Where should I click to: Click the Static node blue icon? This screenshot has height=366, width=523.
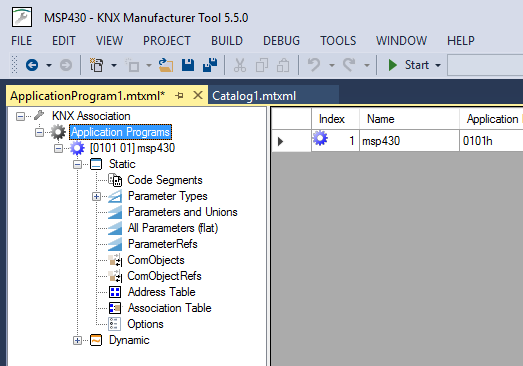pyautogui.click(x=96, y=164)
